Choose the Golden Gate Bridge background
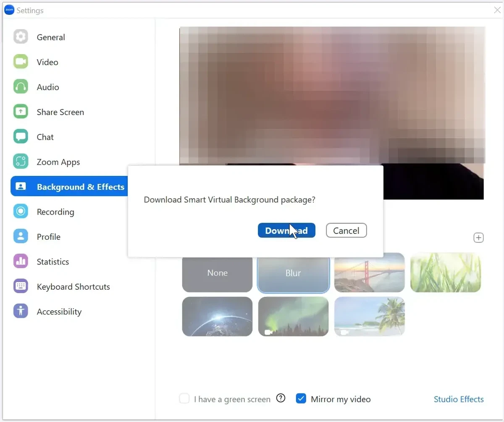 (370, 273)
